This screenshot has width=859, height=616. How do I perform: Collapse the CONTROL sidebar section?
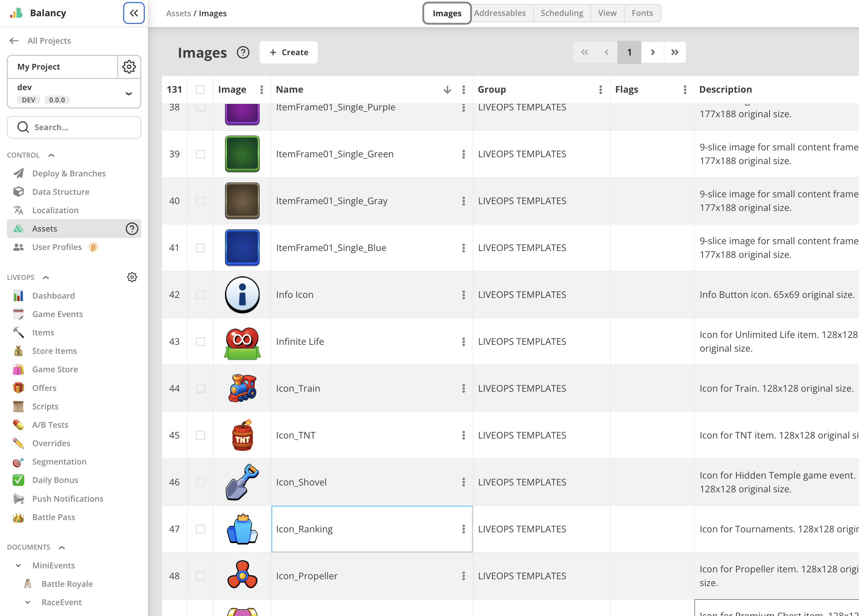coord(52,155)
